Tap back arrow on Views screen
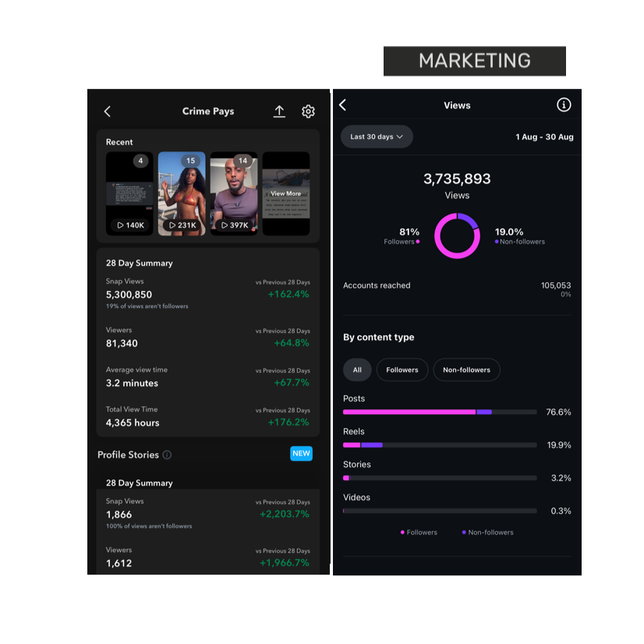Viewport: 644px width, 644px height. [x=342, y=105]
